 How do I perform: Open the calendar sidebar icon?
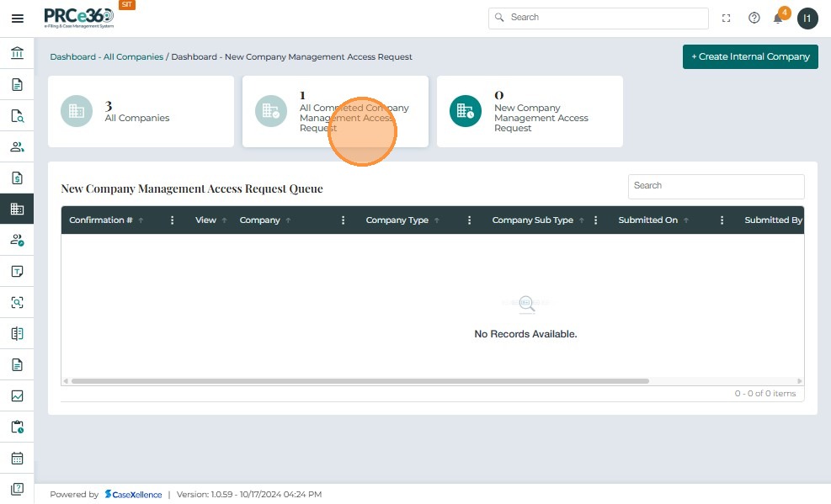pos(17,459)
